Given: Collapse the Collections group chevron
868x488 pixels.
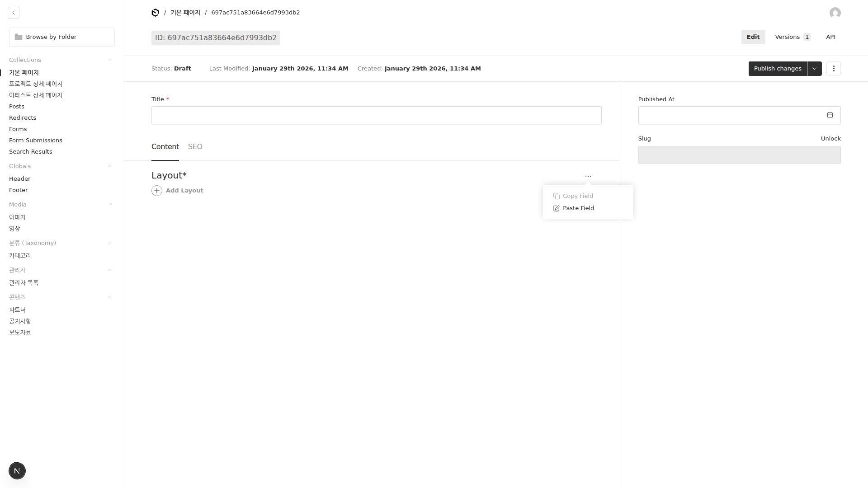Looking at the screenshot, I should click(x=110, y=60).
